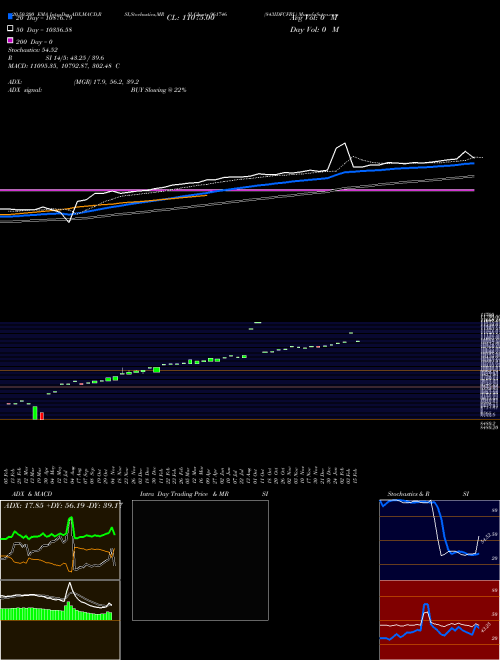
Task: Click the price spike on the white line
Action: (344, 145)
